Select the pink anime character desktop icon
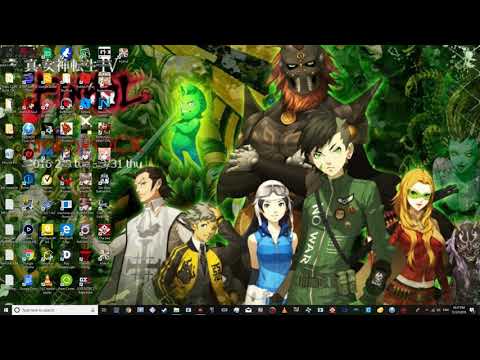 click(104, 154)
